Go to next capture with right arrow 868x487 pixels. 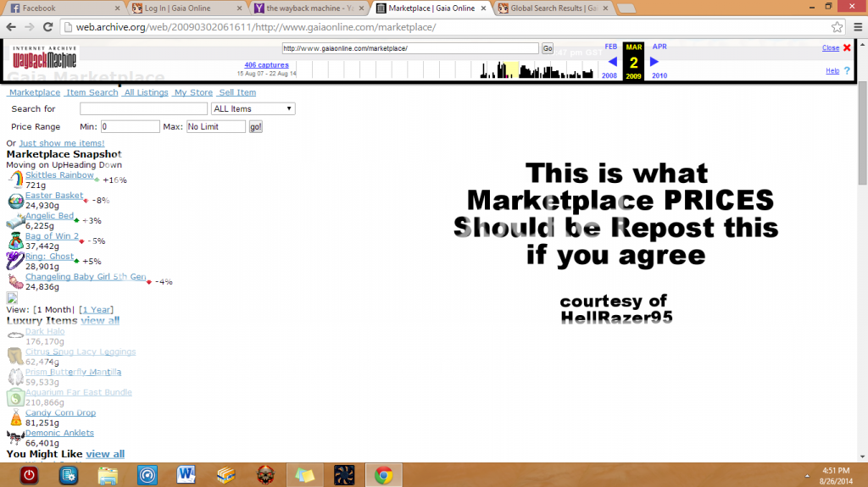pos(654,62)
